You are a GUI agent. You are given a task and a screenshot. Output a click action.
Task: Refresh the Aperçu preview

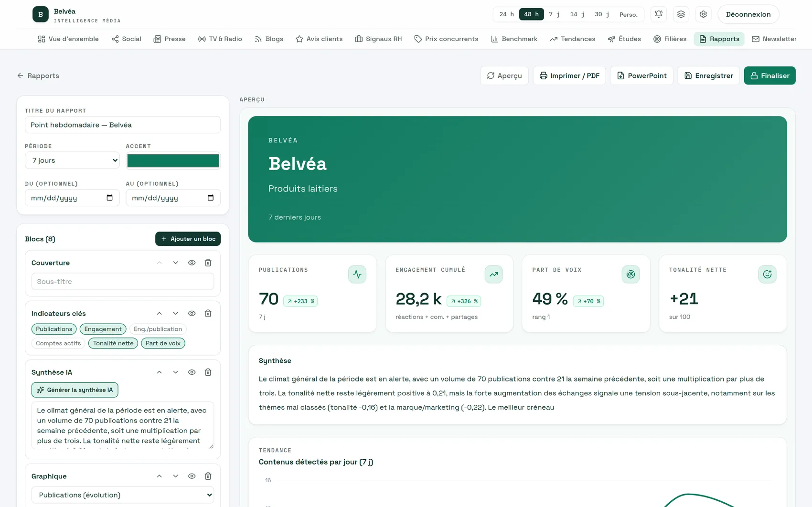click(x=504, y=75)
